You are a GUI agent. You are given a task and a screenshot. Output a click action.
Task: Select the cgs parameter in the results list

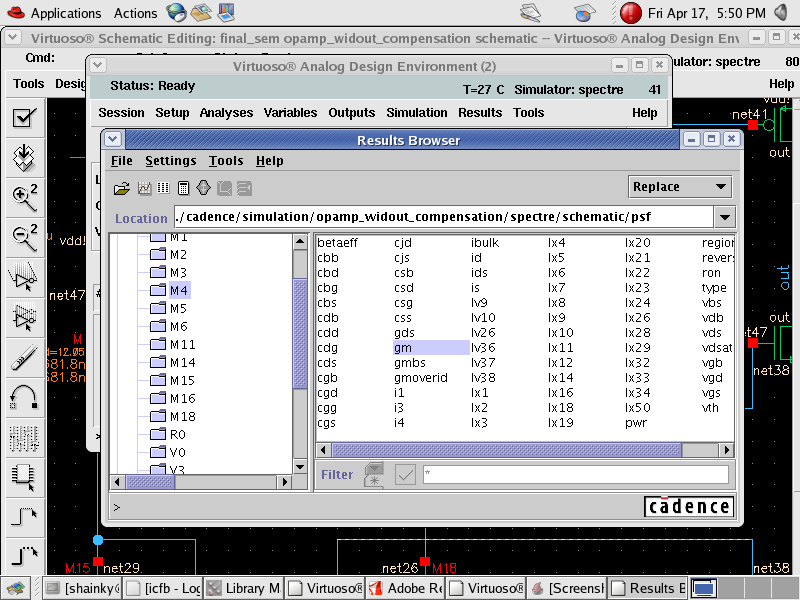tap(327, 423)
